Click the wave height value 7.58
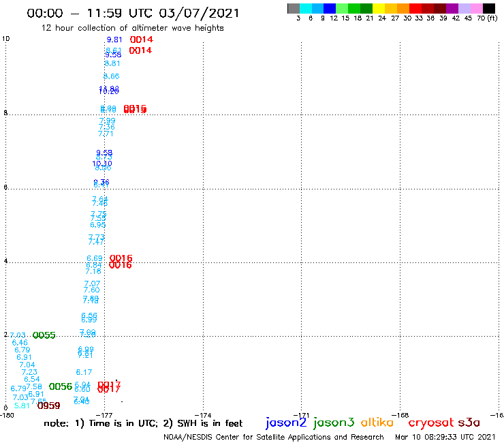 coord(34,386)
